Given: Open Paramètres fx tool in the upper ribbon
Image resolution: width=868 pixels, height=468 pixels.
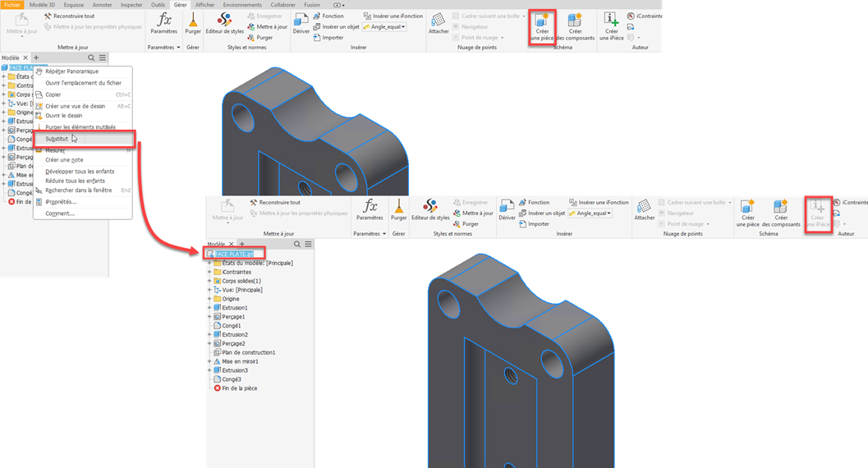Looking at the screenshot, I should (164, 23).
